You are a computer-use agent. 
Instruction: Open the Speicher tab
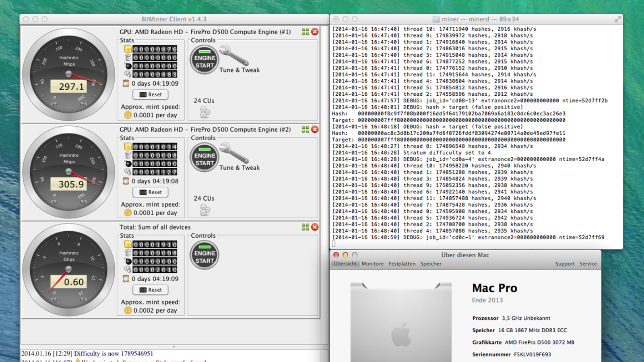point(431,264)
